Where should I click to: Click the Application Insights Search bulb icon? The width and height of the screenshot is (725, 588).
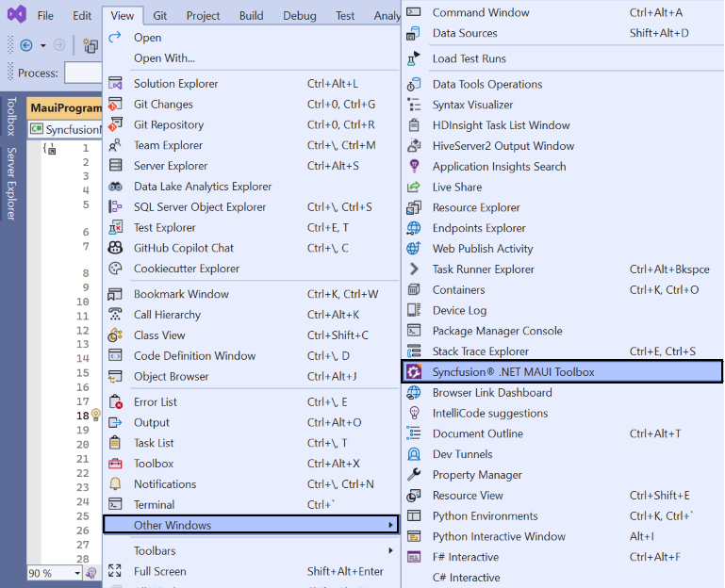pyautogui.click(x=414, y=166)
